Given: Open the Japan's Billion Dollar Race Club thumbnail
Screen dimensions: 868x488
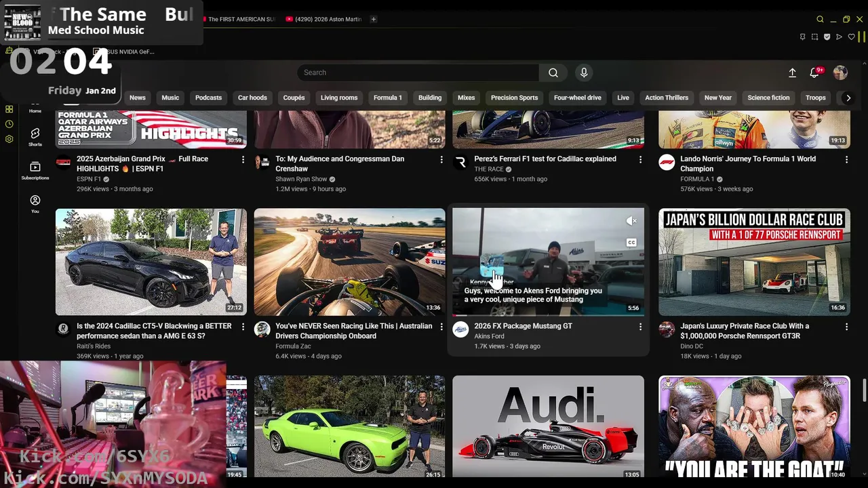Looking at the screenshot, I should click(754, 262).
